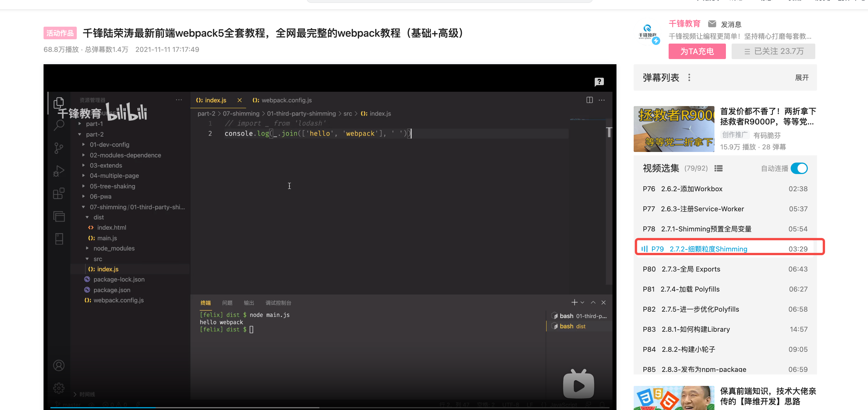Switch to the 输出 panel tab
The height and width of the screenshot is (410, 868).
coord(249,303)
